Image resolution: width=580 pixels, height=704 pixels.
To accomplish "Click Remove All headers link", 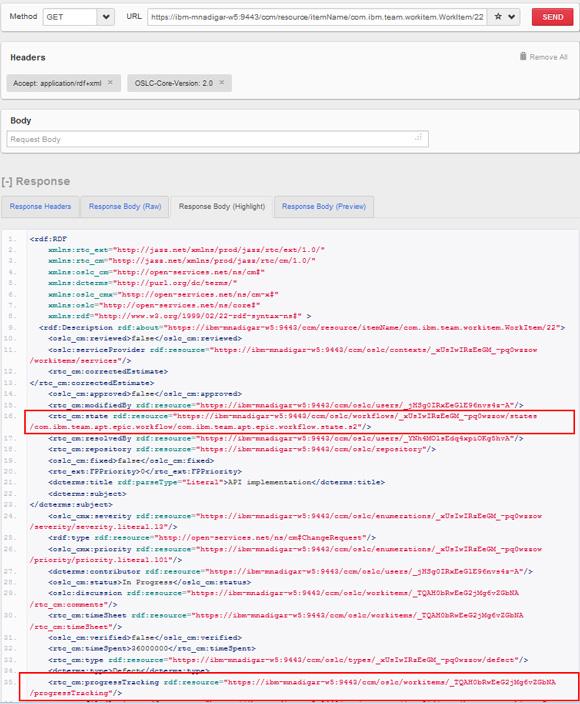I will click(x=548, y=57).
